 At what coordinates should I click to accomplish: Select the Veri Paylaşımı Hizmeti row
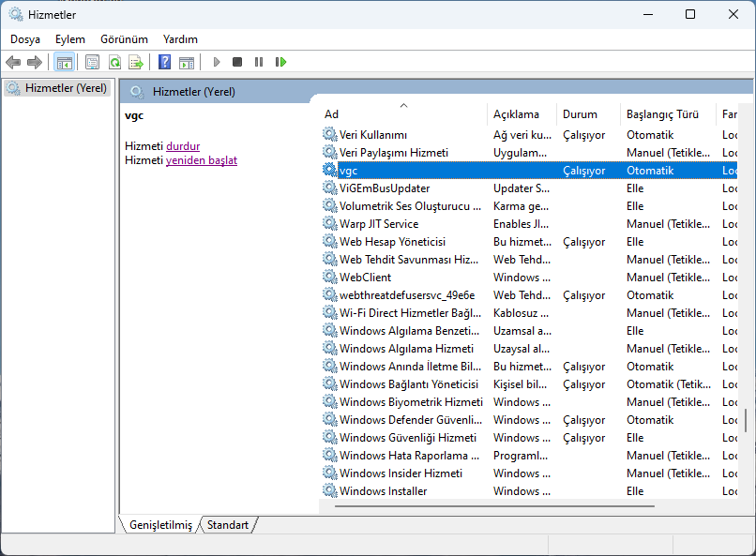pyautogui.click(x=528, y=152)
